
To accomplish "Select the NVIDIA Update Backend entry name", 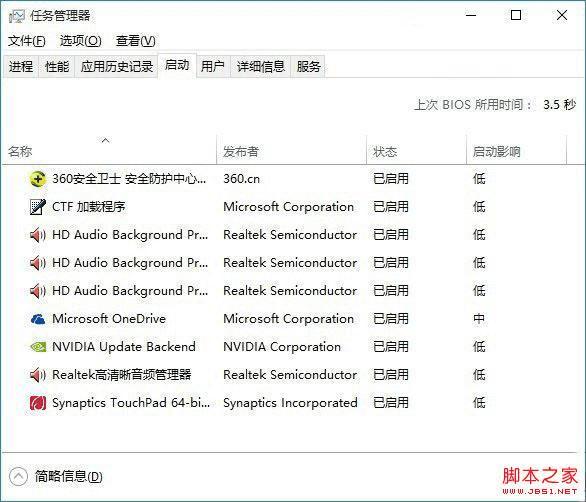I will pyautogui.click(x=124, y=347).
